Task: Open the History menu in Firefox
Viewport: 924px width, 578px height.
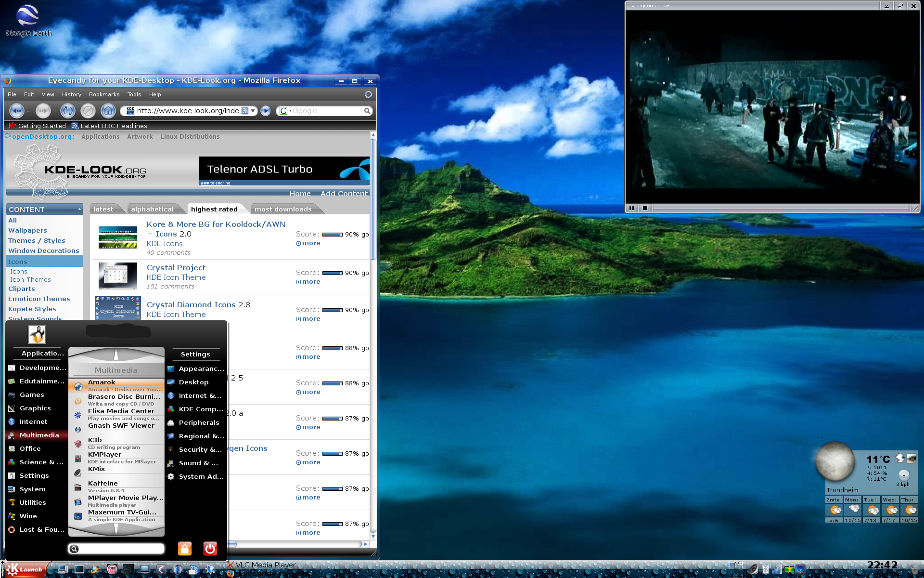Action: (72, 94)
